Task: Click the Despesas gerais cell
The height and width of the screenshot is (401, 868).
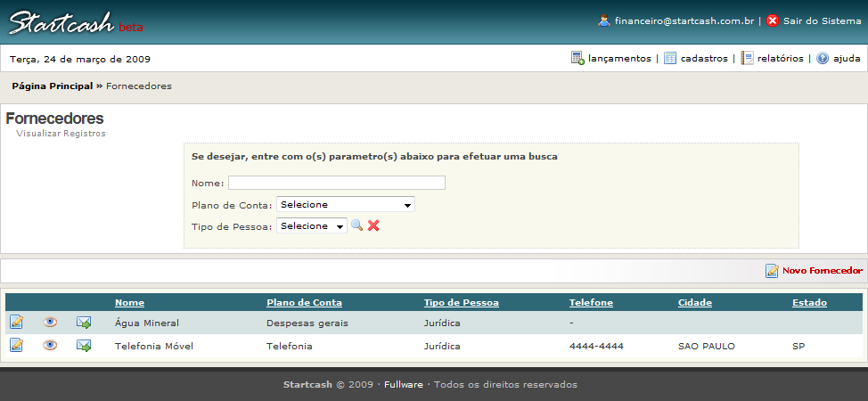Action: [307, 323]
